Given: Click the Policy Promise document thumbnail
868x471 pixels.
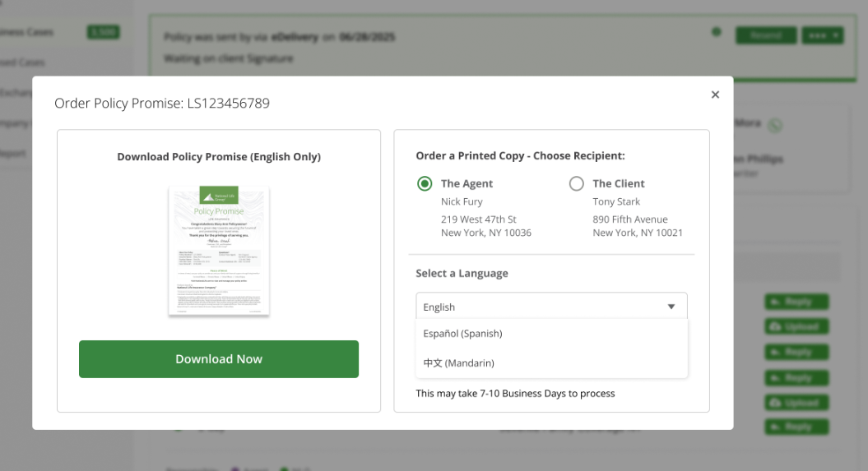Looking at the screenshot, I should 219,251.
